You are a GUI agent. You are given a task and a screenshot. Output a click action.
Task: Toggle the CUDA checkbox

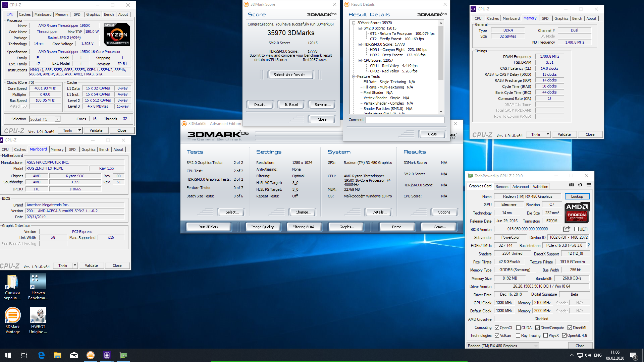click(x=518, y=328)
